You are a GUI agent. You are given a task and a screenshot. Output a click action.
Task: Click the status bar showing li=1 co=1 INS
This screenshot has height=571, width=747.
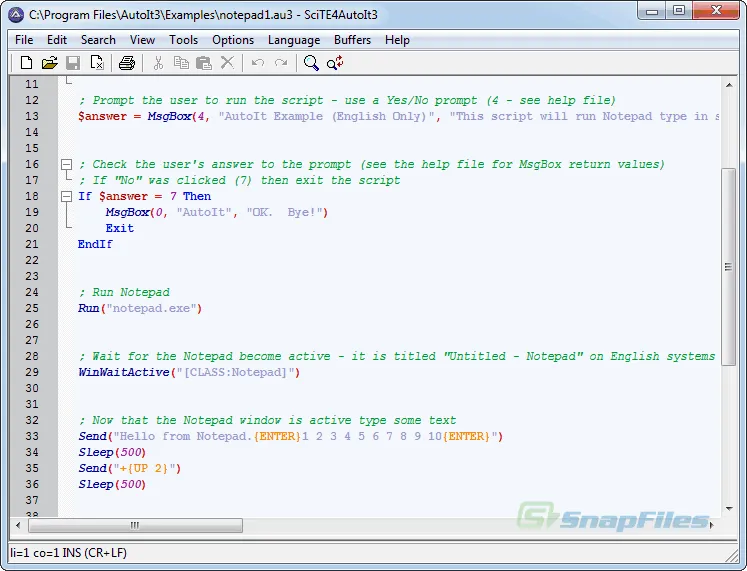click(x=69, y=553)
